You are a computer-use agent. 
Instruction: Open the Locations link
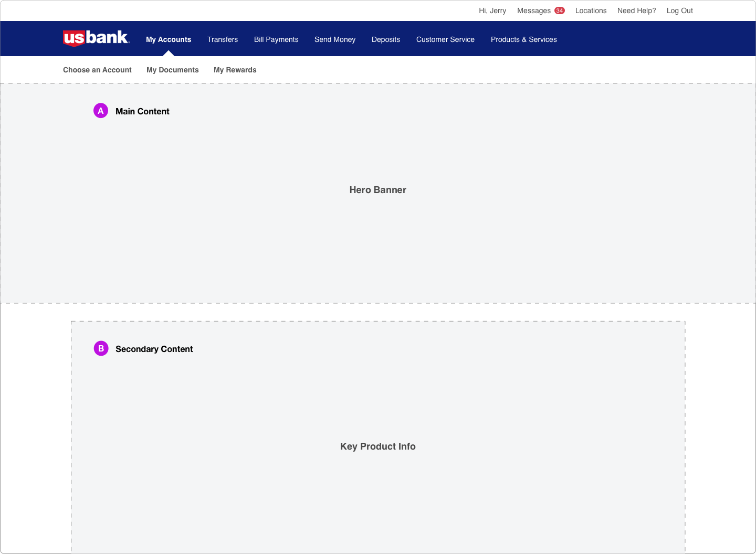591,10
